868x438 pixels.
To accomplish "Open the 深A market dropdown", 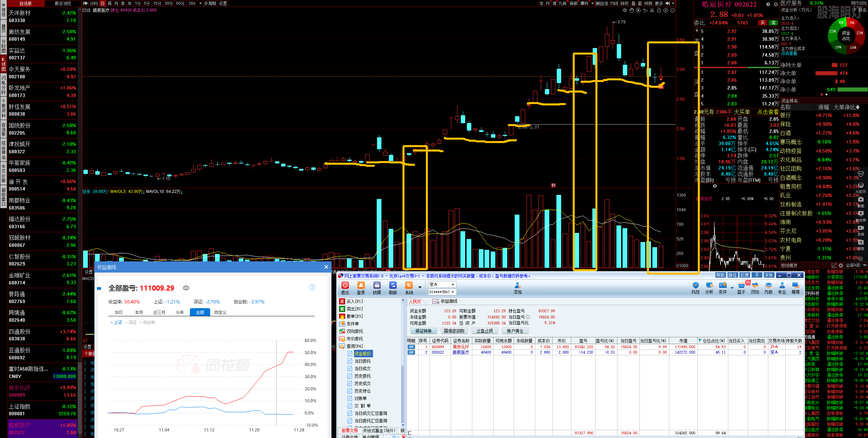I will point(442,284).
